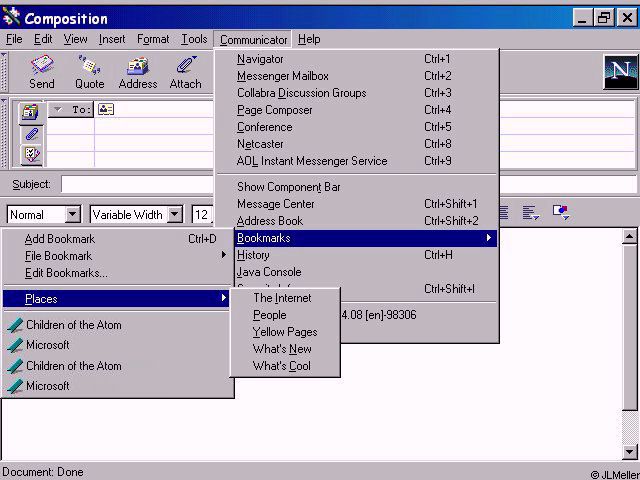Expand the File Bookmark submenu
The image size is (640, 480).
pos(118,256)
